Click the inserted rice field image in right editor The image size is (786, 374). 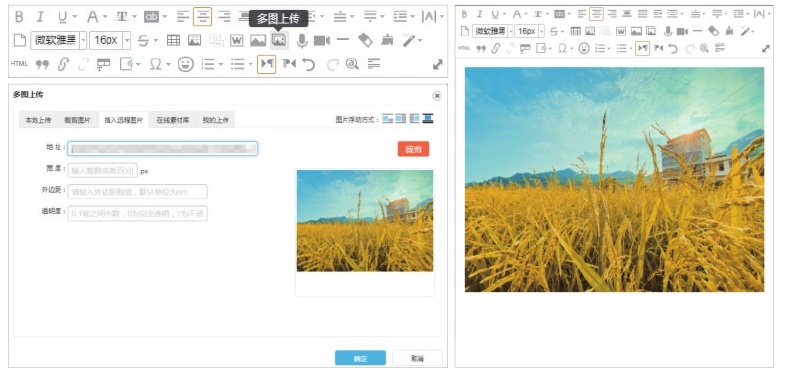615,179
